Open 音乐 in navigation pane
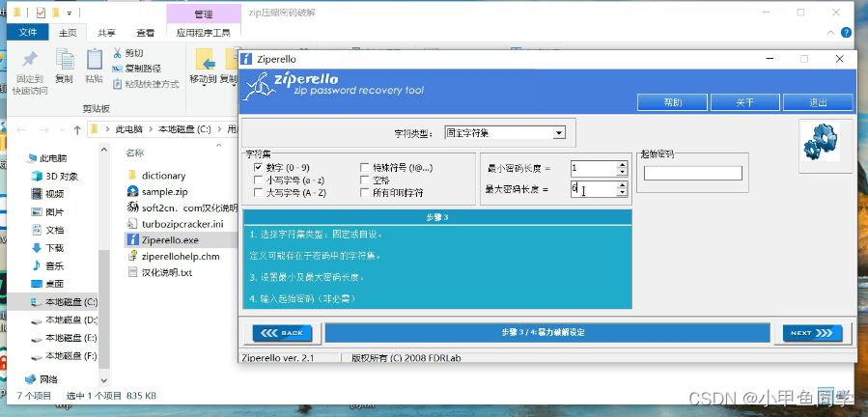The width and height of the screenshot is (868, 417). pos(54,265)
